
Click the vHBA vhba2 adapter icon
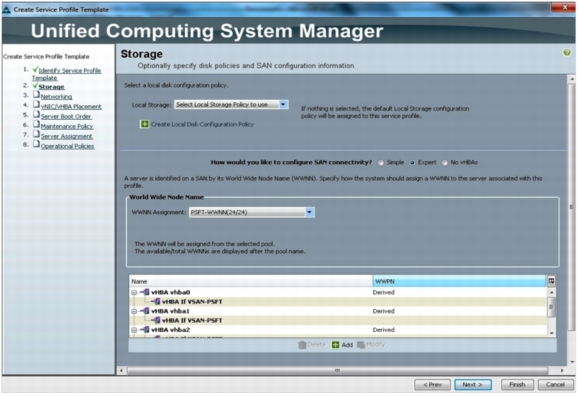pos(146,330)
